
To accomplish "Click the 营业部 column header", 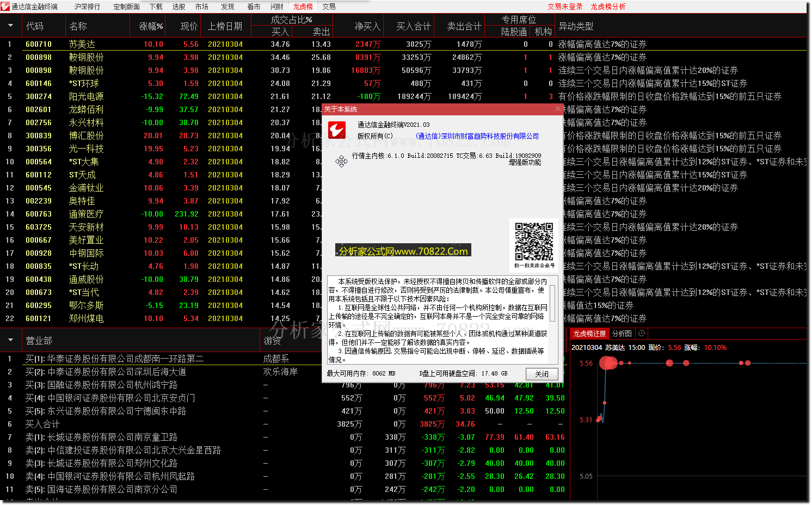I will tap(39, 341).
